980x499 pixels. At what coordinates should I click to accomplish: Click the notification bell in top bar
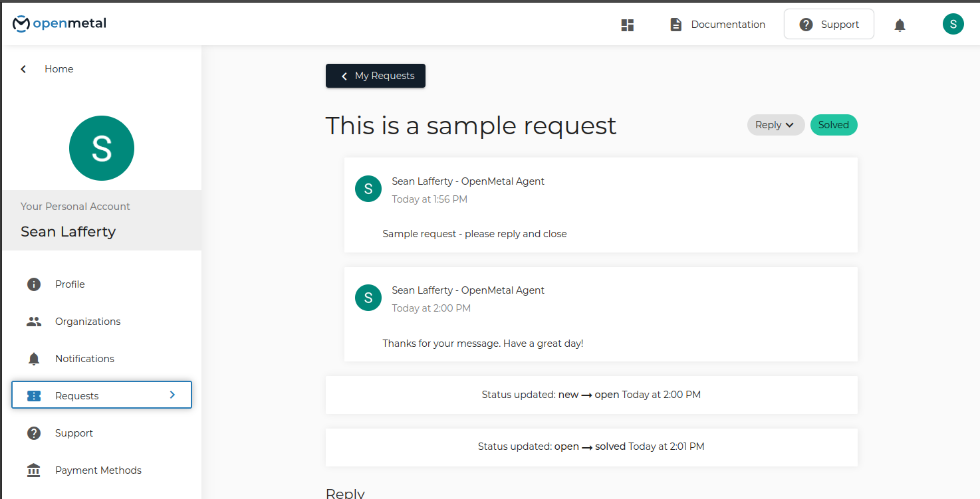pos(900,25)
